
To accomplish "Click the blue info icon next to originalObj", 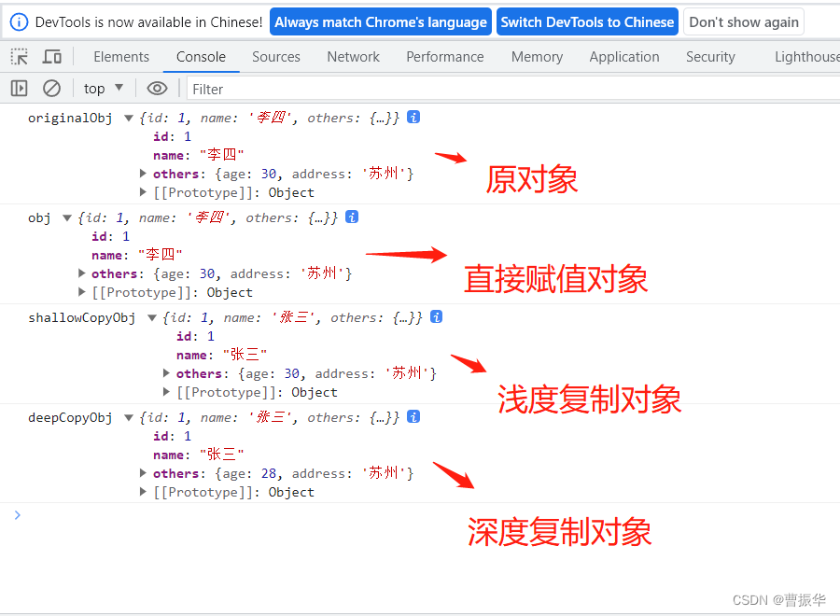I will pos(413,116).
